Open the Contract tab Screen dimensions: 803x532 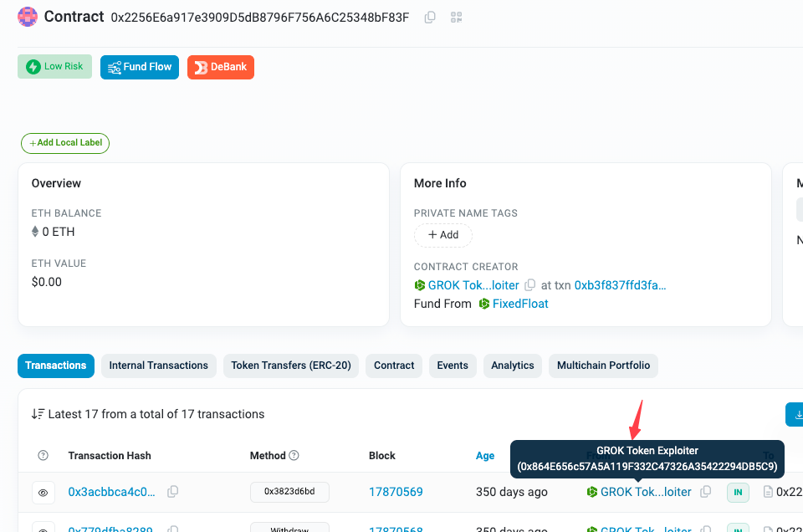(394, 366)
